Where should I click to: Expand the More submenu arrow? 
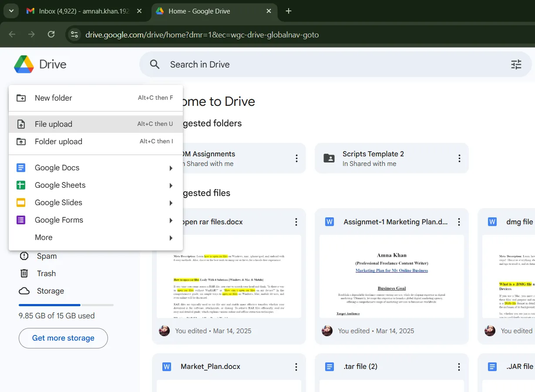pyautogui.click(x=171, y=238)
